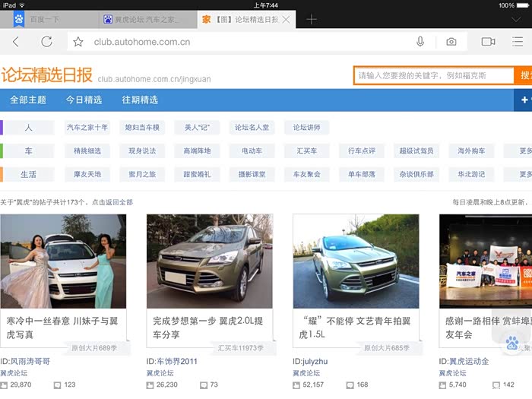Open the 摄影课堂 category tag

[252, 174]
